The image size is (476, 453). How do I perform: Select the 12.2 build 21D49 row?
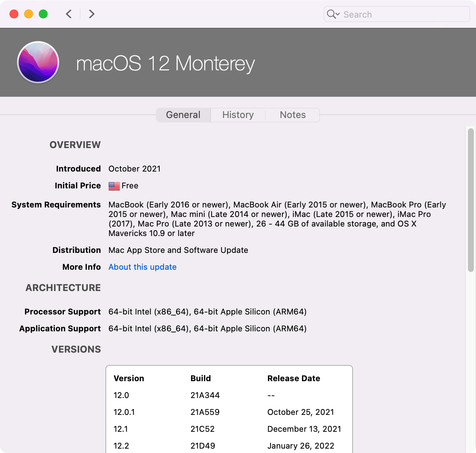point(229,446)
